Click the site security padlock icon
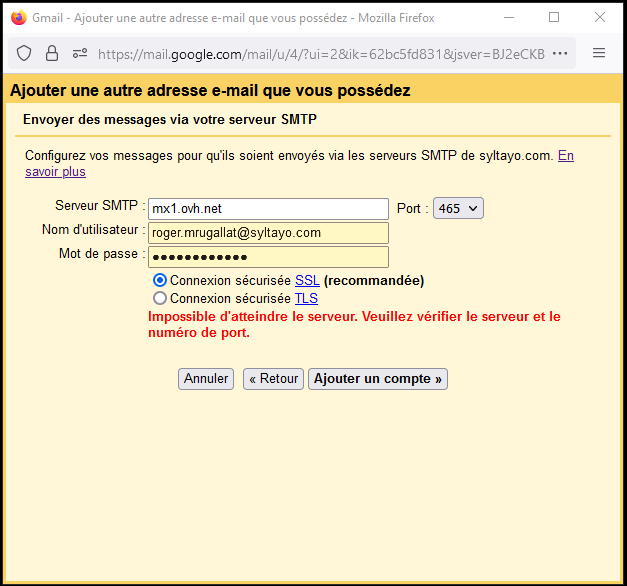Viewport: 627px width, 586px height. 52,53
